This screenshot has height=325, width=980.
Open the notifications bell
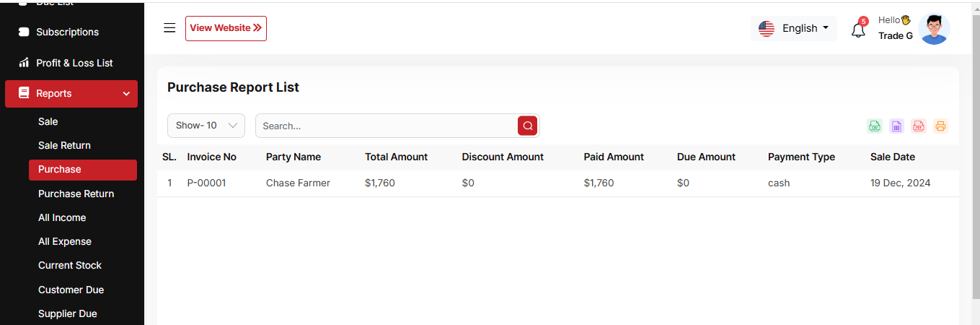tap(858, 30)
